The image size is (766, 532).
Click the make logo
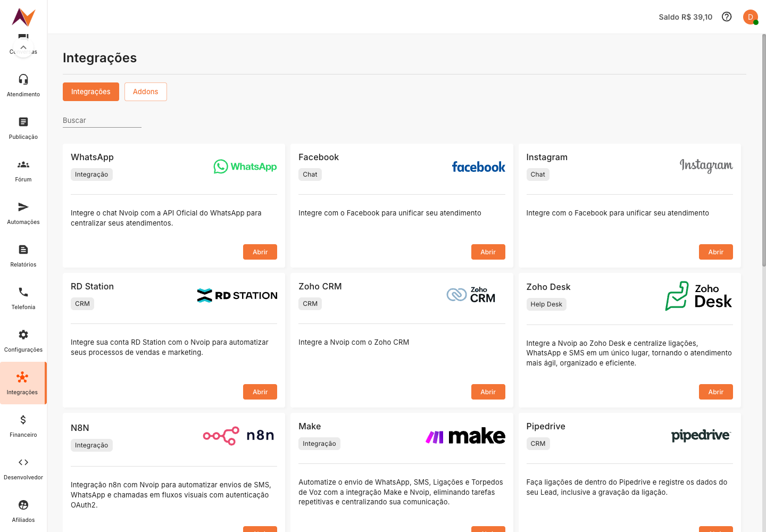click(x=465, y=436)
